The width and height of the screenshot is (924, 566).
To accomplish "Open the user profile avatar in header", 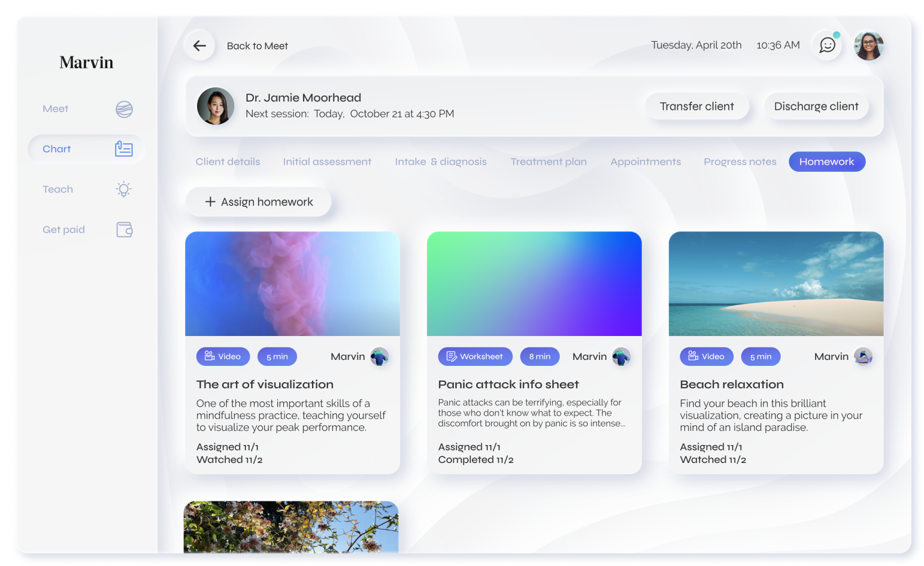I will tap(868, 46).
